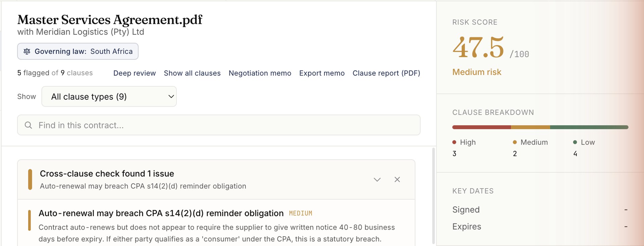Click the clause list vertical scrollbar
The width and height of the screenshot is (644, 246).
coord(433,196)
